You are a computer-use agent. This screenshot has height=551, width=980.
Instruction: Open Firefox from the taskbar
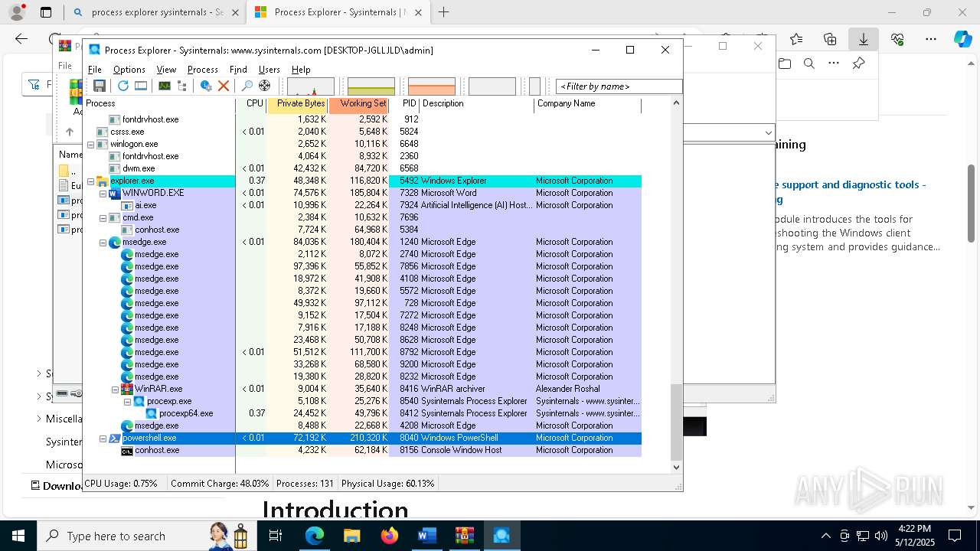click(x=390, y=536)
